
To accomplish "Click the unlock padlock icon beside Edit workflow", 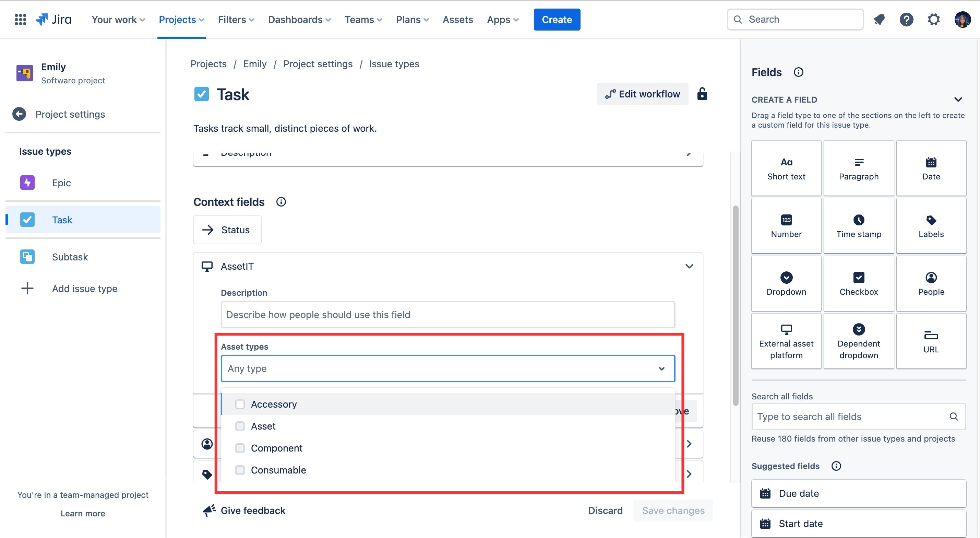I will pyautogui.click(x=702, y=94).
